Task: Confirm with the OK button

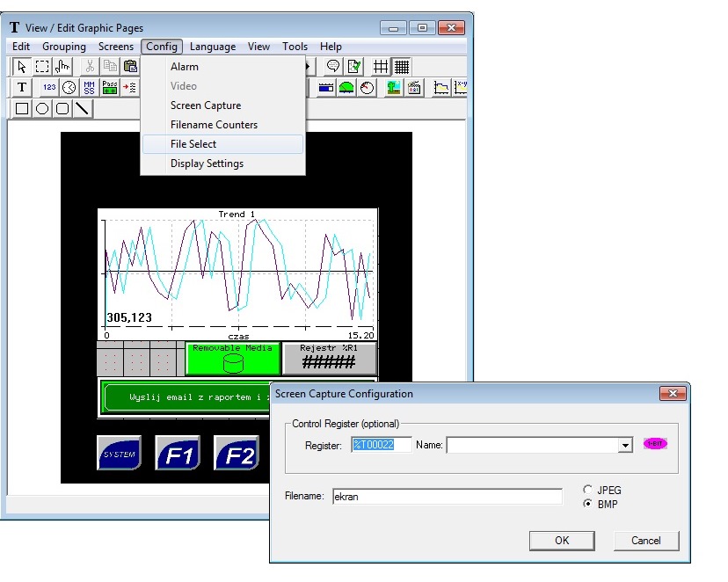Action: click(x=562, y=541)
